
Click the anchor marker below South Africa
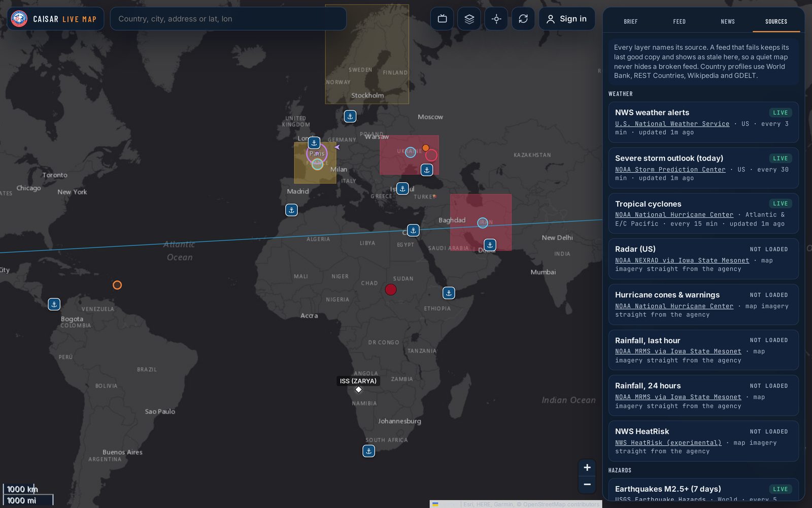click(369, 451)
